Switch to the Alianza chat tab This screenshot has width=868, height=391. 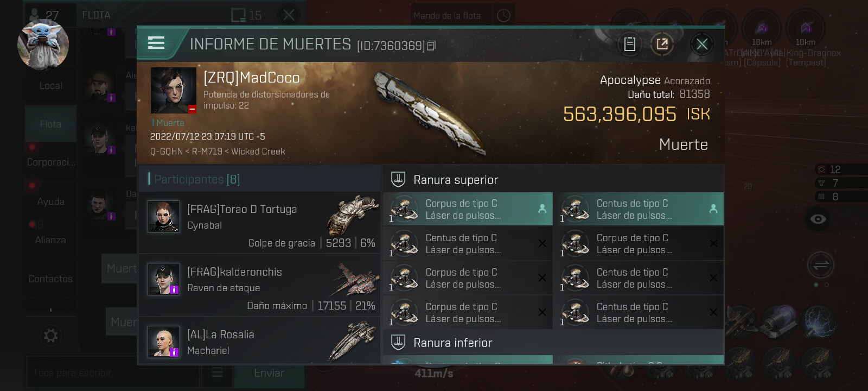point(50,240)
